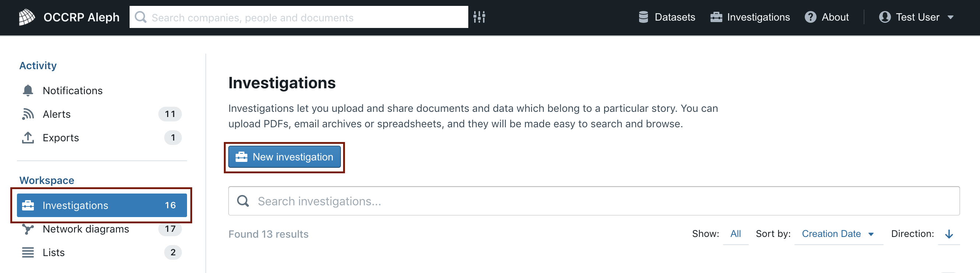The image size is (980, 273).
Task: Click the New investigation button
Action: (285, 157)
